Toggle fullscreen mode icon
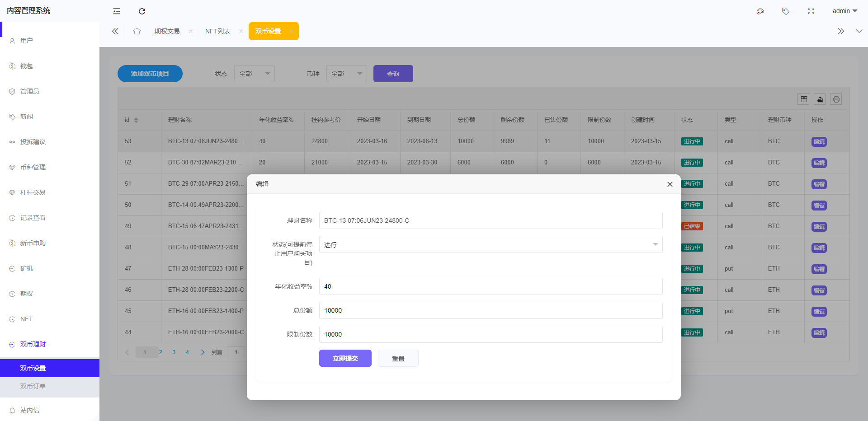Viewport: 868px width, 421px height. coord(811,11)
